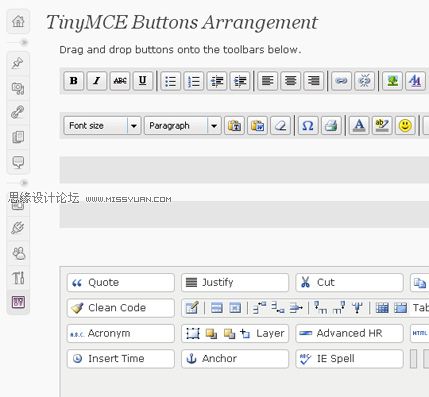The image size is (429, 397).
Task: Click the first empty toolbar row
Action: coord(244,170)
